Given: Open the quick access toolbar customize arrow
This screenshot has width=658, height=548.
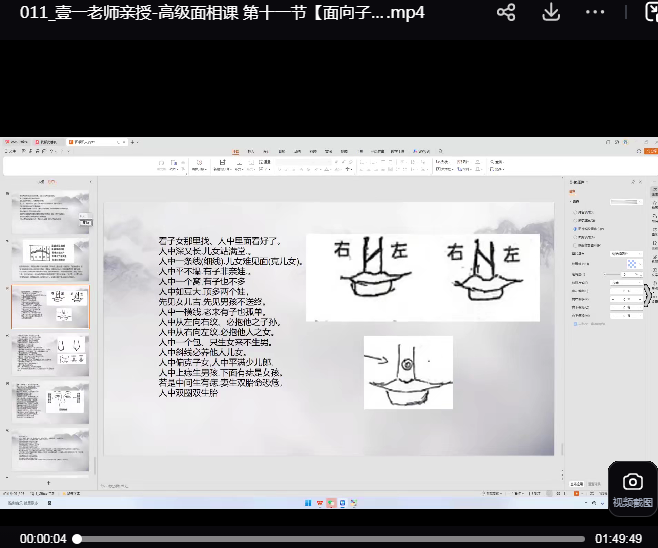Looking at the screenshot, I should pyautogui.click(x=68, y=151).
